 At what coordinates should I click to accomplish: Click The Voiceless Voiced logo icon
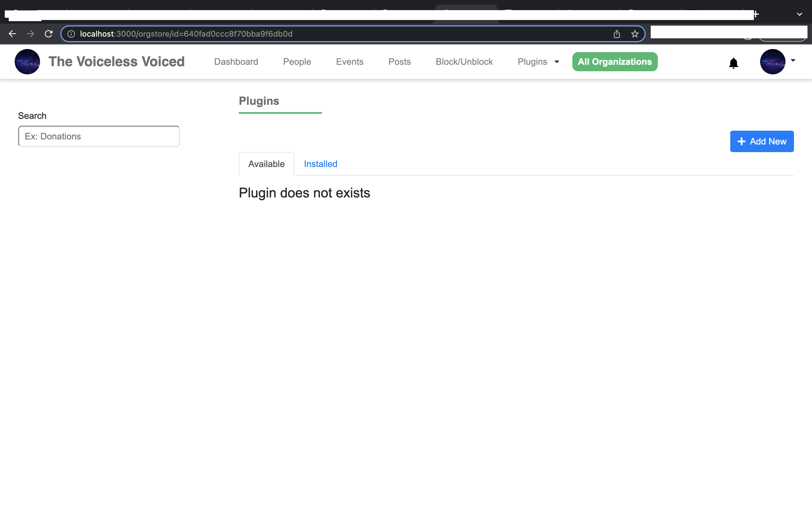(x=27, y=61)
